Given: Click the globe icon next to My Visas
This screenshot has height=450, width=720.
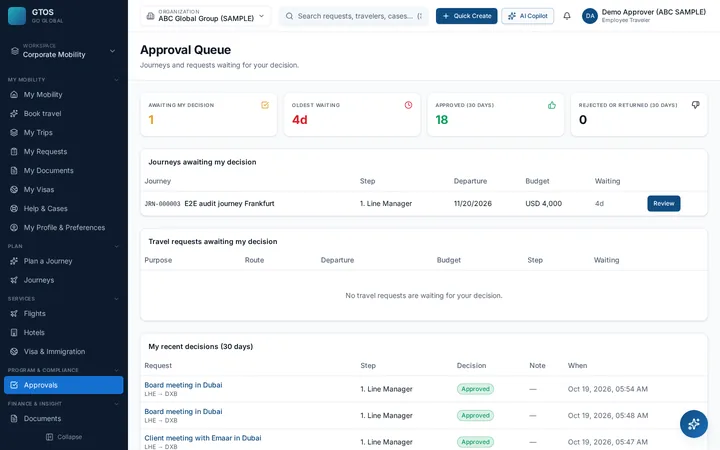Looking at the screenshot, I should point(14,190).
